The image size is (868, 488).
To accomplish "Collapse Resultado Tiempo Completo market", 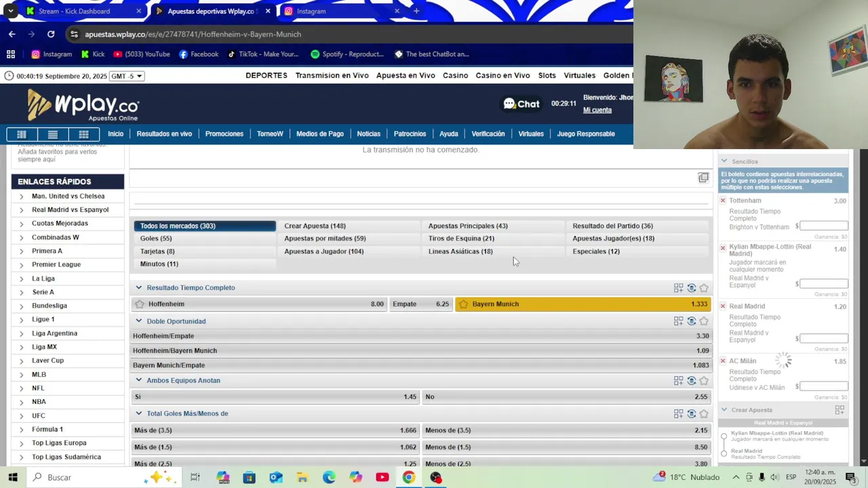I will (x=139, y=288).
